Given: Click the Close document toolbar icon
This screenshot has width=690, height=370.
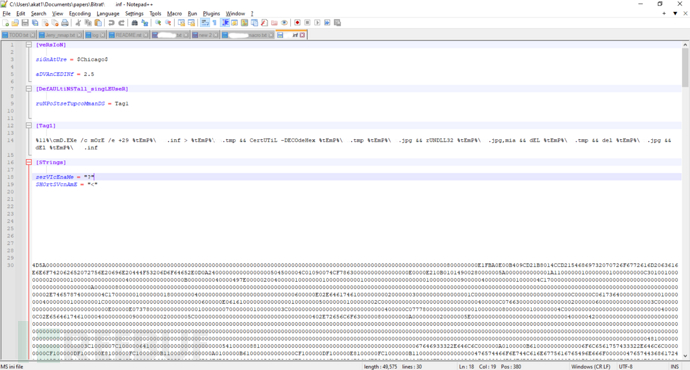Looking at the screenshot, I should click(45, 23).
